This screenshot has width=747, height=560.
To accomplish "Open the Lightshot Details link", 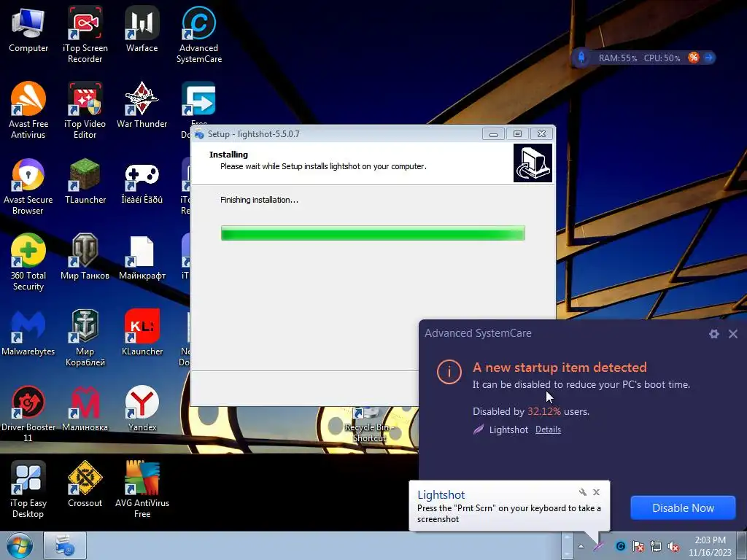I will point(548,429).
